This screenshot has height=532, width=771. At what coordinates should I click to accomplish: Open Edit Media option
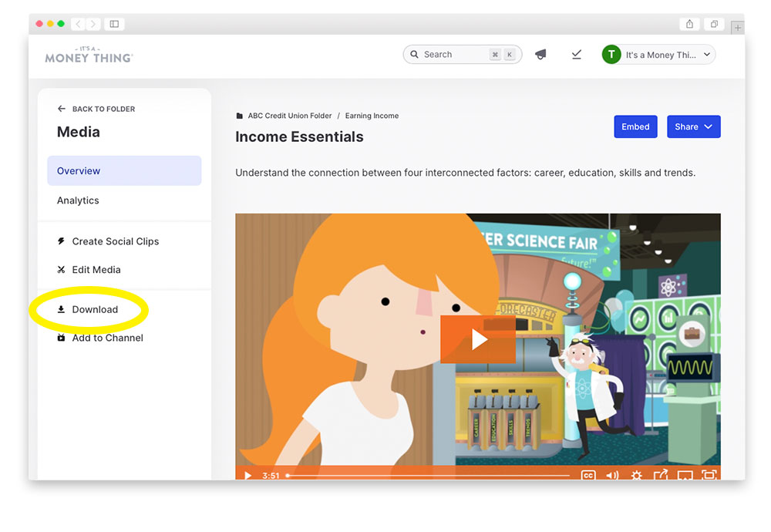89,269
